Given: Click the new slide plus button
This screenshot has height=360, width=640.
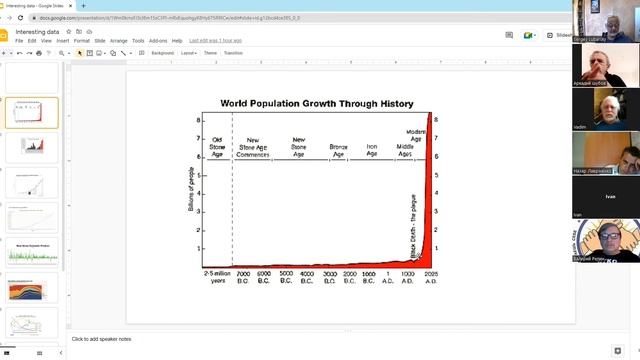Looking at the screenshot, I should [x=3, y=53].
